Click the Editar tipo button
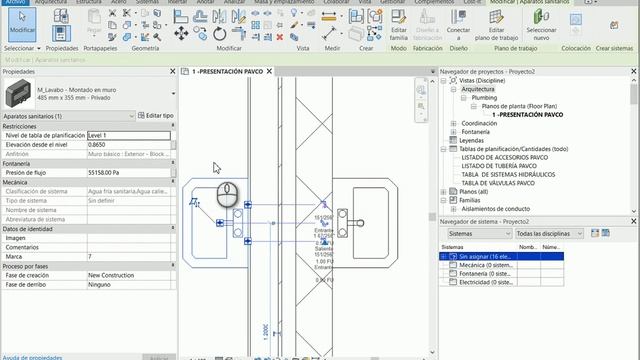 (156, 116)
